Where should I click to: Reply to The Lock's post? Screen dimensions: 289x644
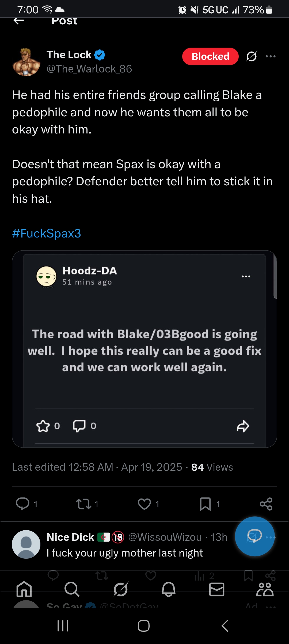point(23,504)
